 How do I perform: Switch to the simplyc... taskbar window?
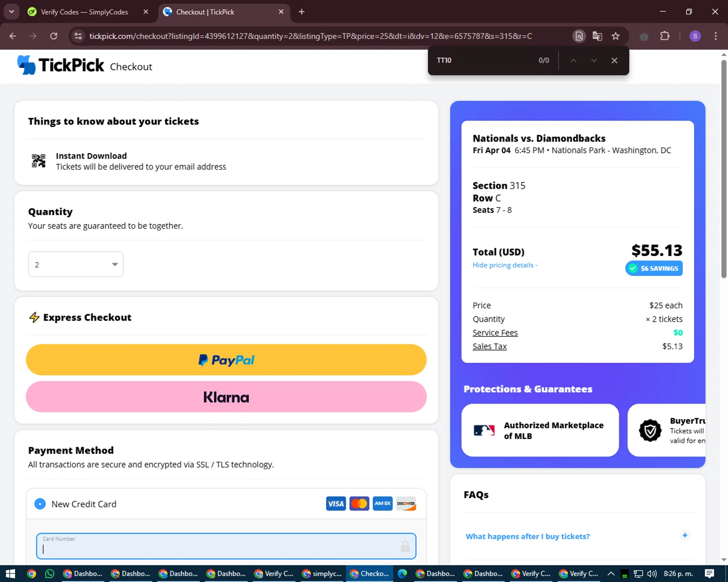coord(322,574)
